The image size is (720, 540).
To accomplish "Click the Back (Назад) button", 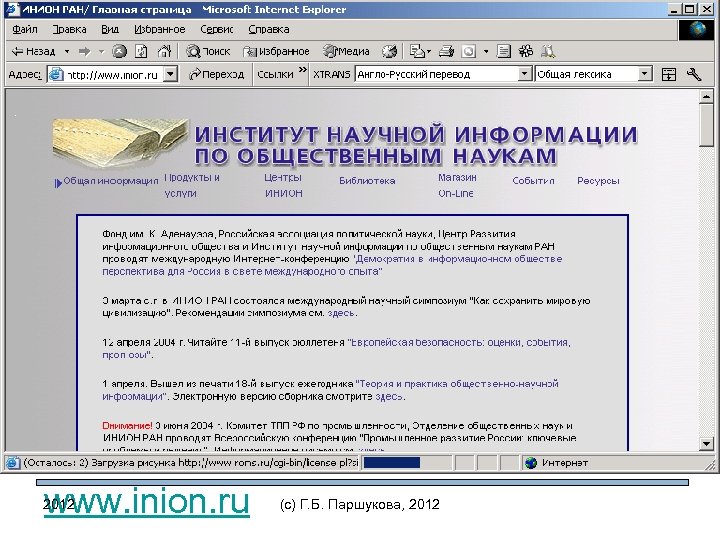I will [x=33, y=51].
